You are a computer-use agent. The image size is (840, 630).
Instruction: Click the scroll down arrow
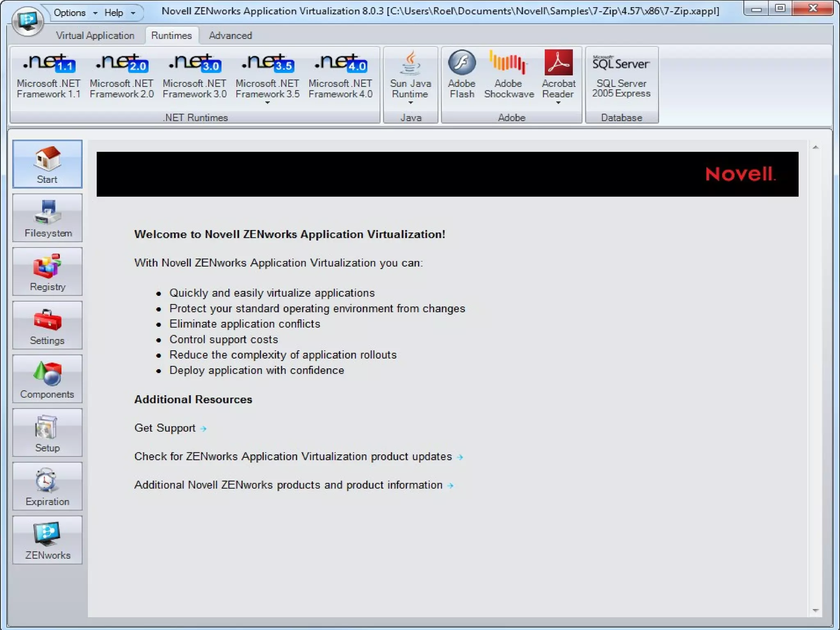point(815,611)
